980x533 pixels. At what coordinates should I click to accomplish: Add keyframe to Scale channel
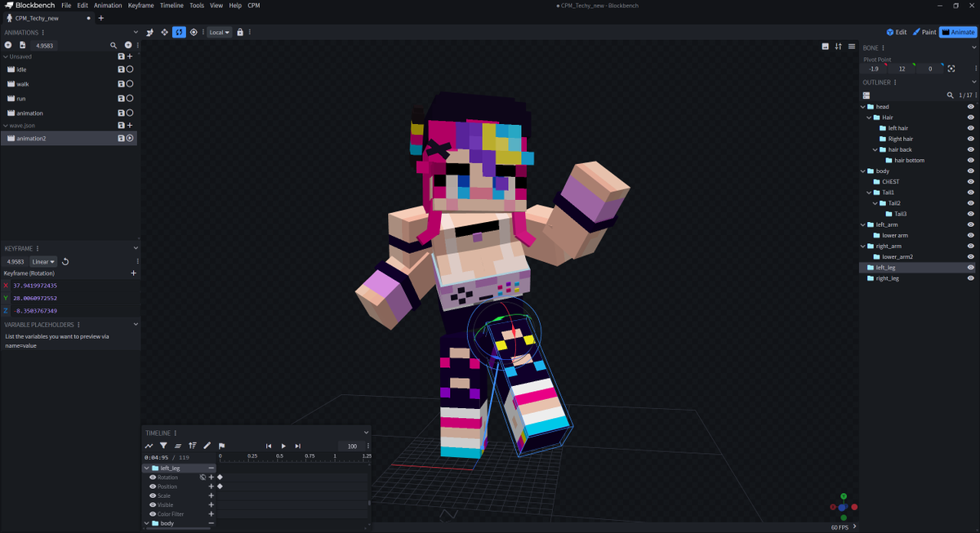click(212, 495)
